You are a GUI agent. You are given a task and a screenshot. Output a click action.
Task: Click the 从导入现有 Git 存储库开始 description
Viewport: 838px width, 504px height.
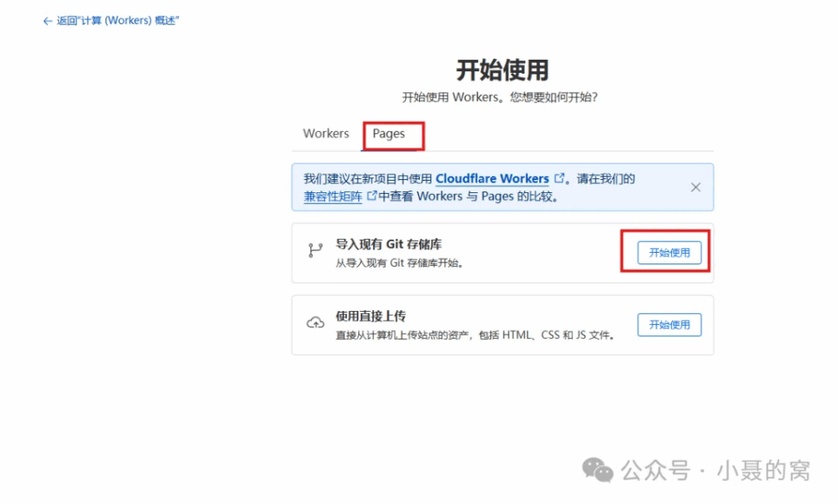click(x=399, y=263)
